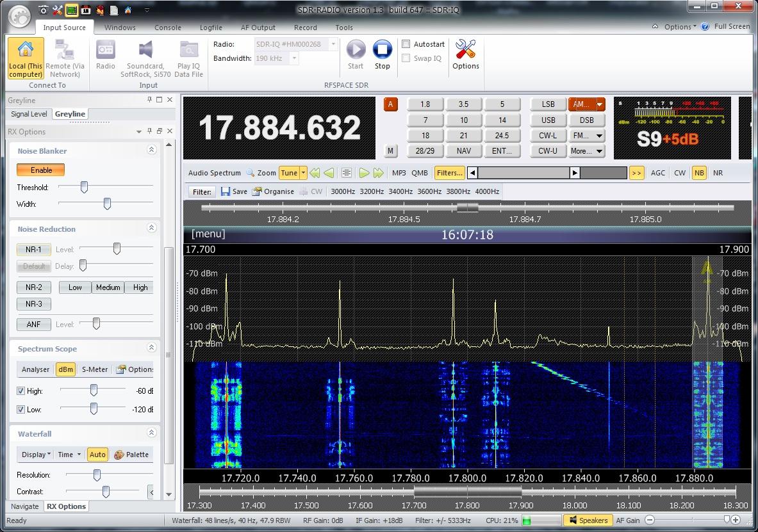Select Local (This computer) connection icon

pos(26,50)
